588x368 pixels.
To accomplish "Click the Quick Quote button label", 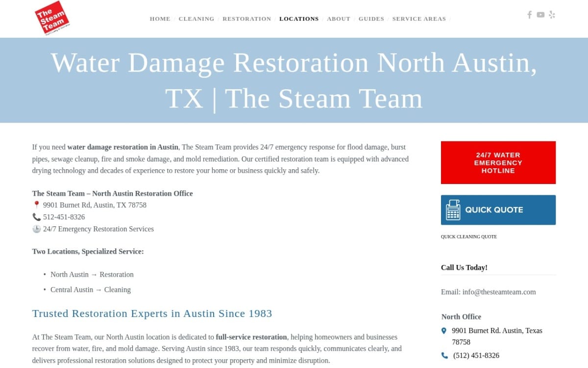I will pyautogui.click(x=494, y=210).
